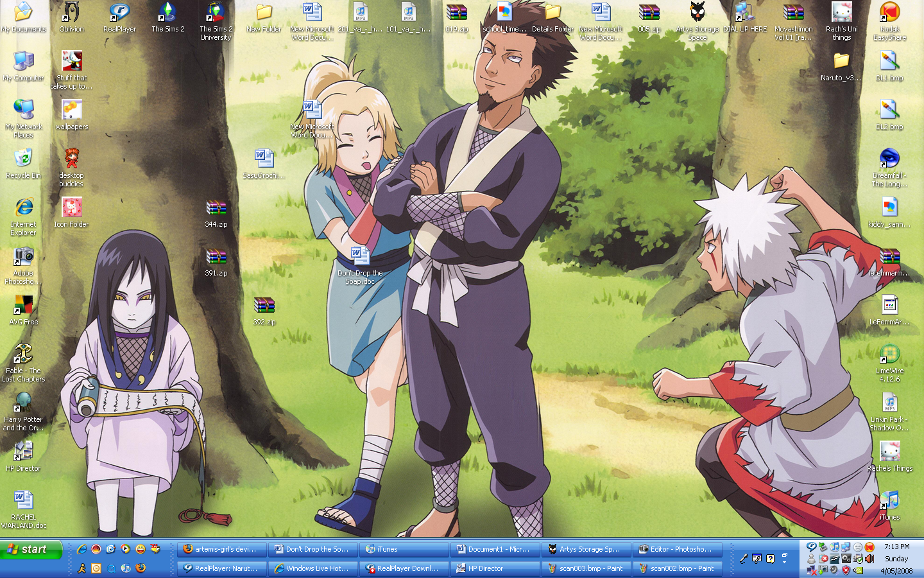Open language bar help question icon
924x578 pixels.
tap(770, 559)
